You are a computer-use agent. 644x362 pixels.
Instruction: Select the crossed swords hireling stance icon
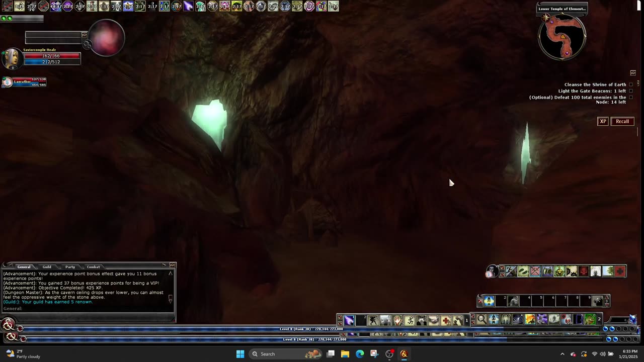535,271
